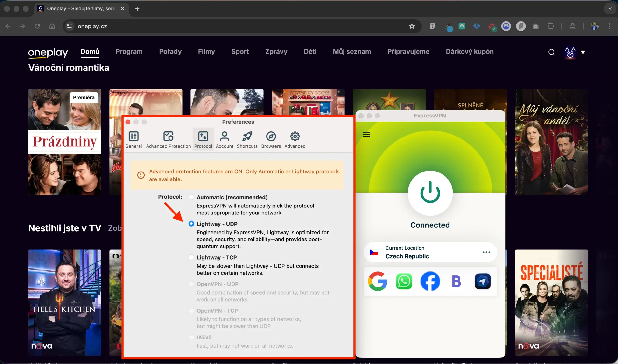Screen dimensions: 618x364
Task: Open the Oneplay profile dropdown arrow
Action: (583, 53)
